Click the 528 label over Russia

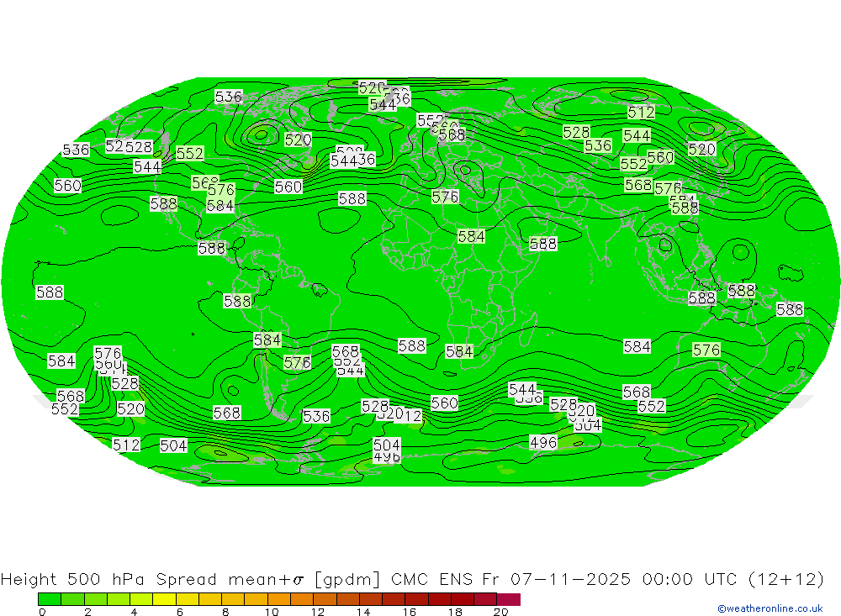(576, 132)
